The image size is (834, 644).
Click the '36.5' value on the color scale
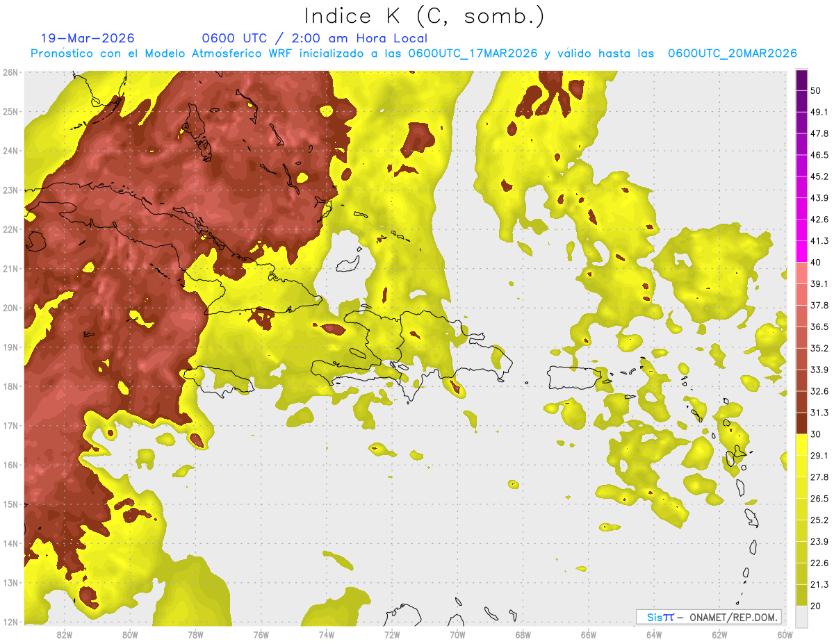tap(819, 327)
